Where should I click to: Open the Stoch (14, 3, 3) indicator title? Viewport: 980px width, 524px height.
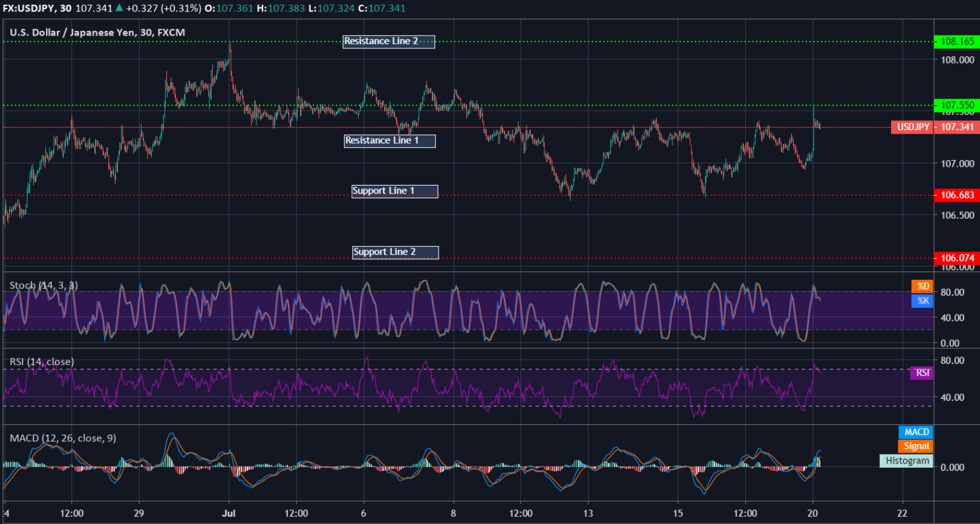[x=44, y=285]
